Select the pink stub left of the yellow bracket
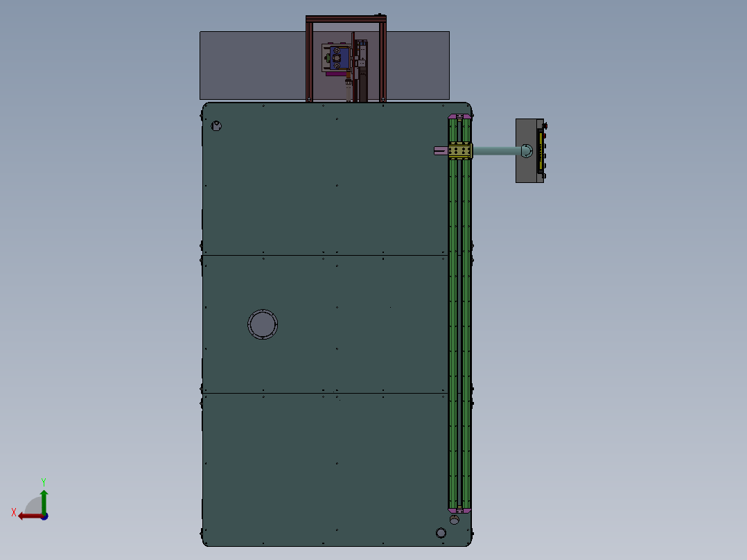The height and width of the screenshot is (560, 747). [x=441, y=150]
